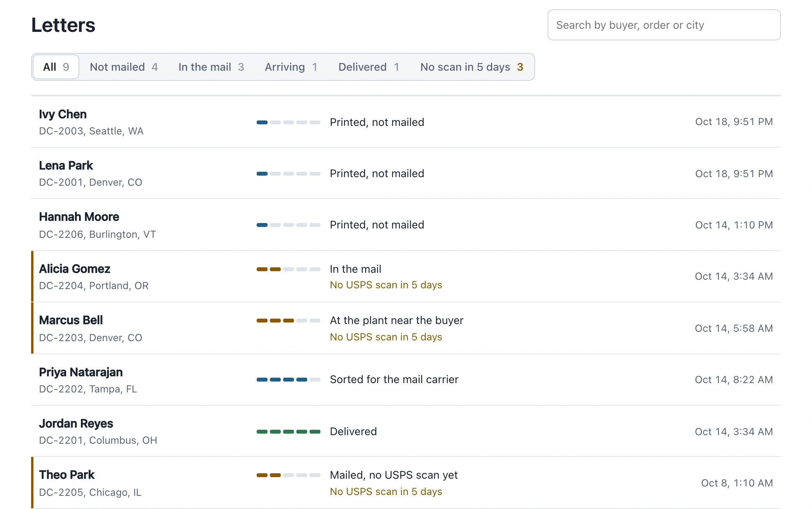
Task: Click the progress bar for Ivy Chen
Action: pyautogui.click(x=289, y=122)
